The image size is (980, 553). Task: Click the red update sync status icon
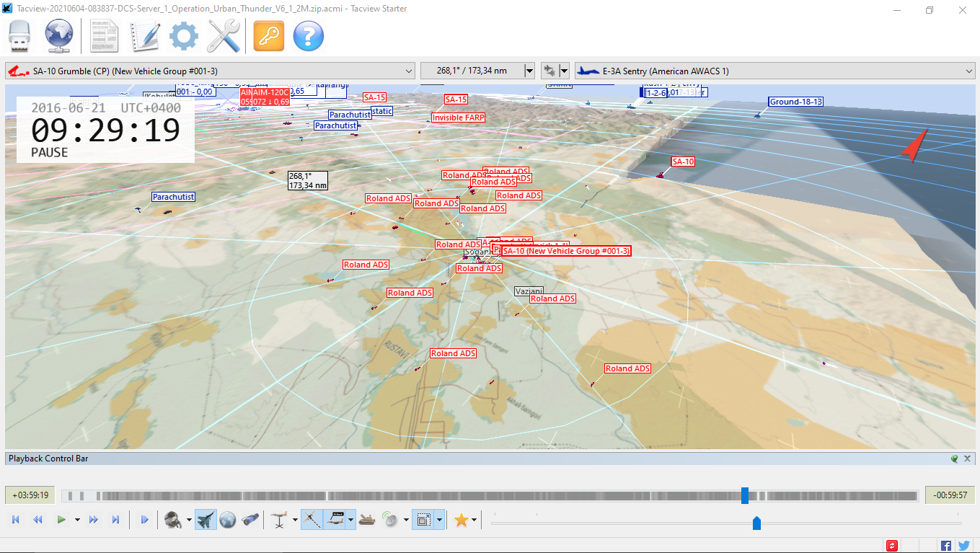(x=892, y=546)
